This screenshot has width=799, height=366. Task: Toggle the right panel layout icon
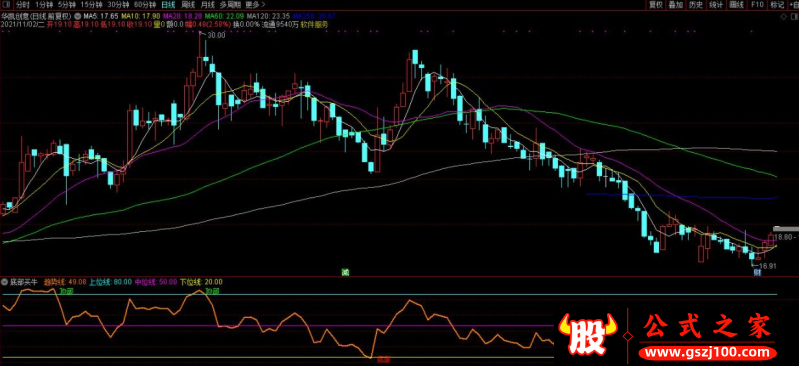coord(793,16)
